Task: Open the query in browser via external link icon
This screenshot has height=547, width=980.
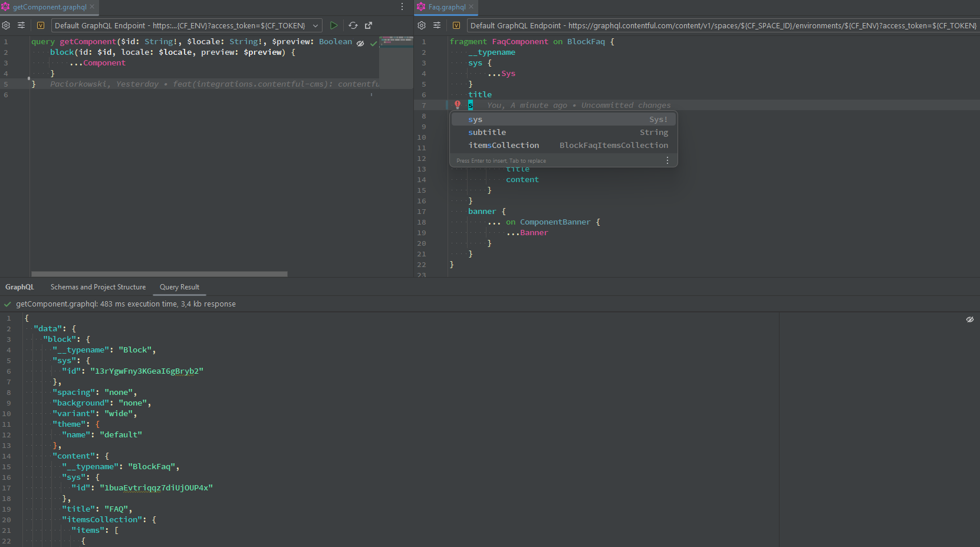Action: pos(369,25)
